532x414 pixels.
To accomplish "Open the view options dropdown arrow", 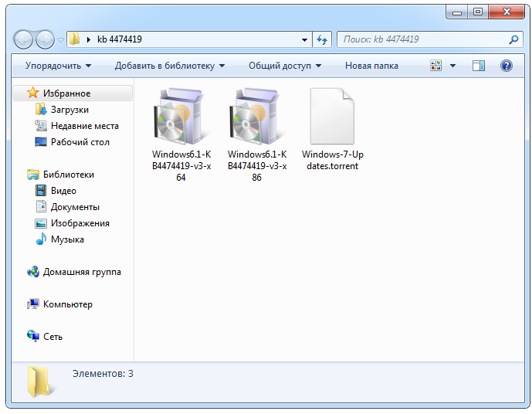I will 452,66.
